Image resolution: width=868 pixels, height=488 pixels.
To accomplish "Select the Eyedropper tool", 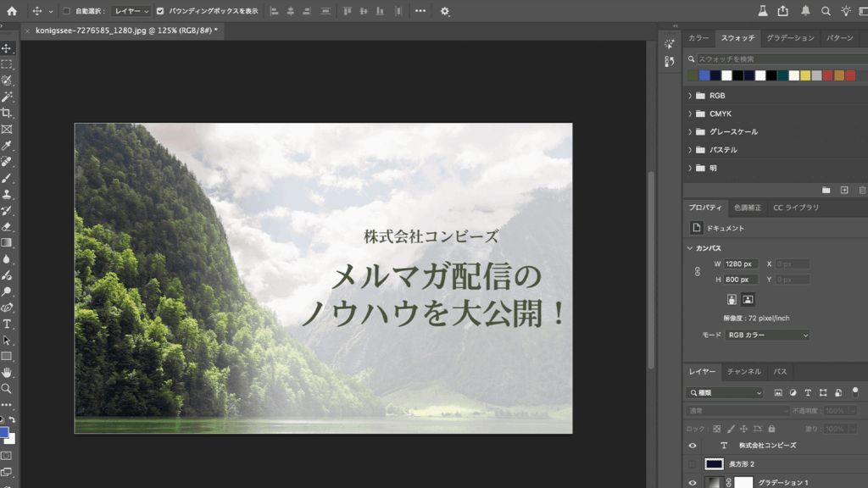I will click(7, 146).
